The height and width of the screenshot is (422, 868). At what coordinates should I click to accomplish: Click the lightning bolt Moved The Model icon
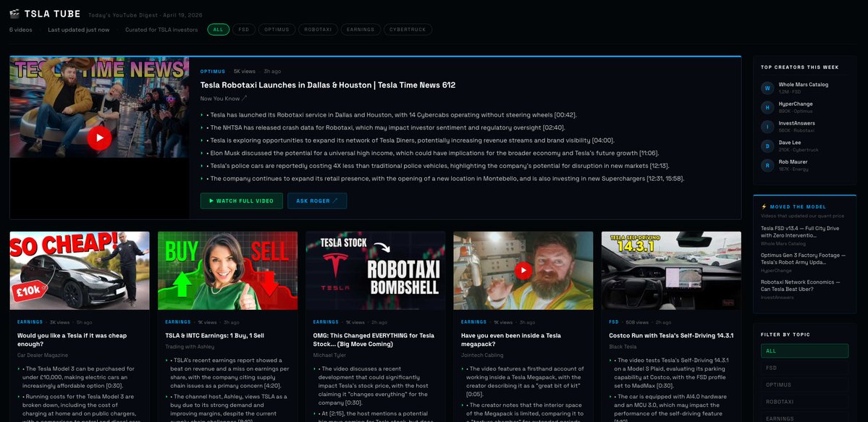click(x=764, y=206)
